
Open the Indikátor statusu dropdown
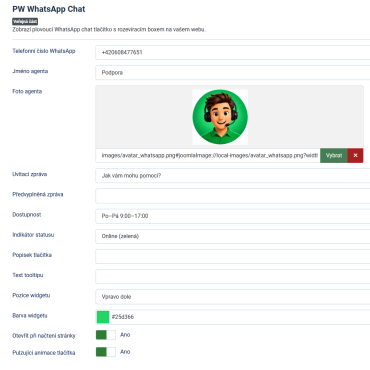coord(233,236)
